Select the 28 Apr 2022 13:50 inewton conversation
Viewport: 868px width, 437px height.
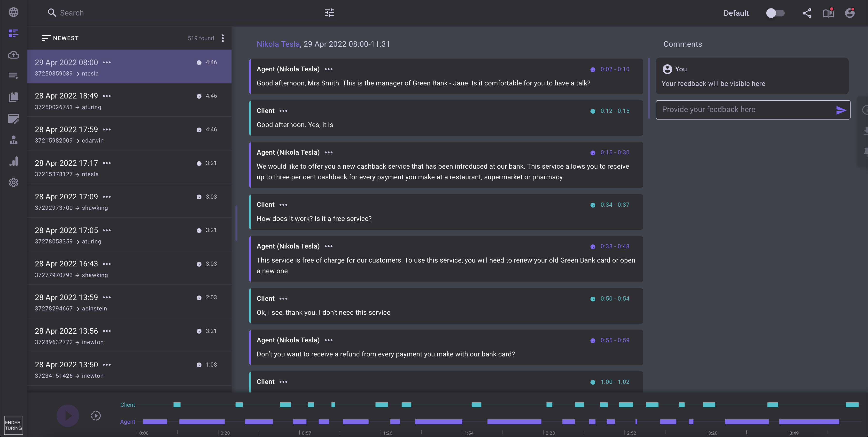tap(129, 369)
